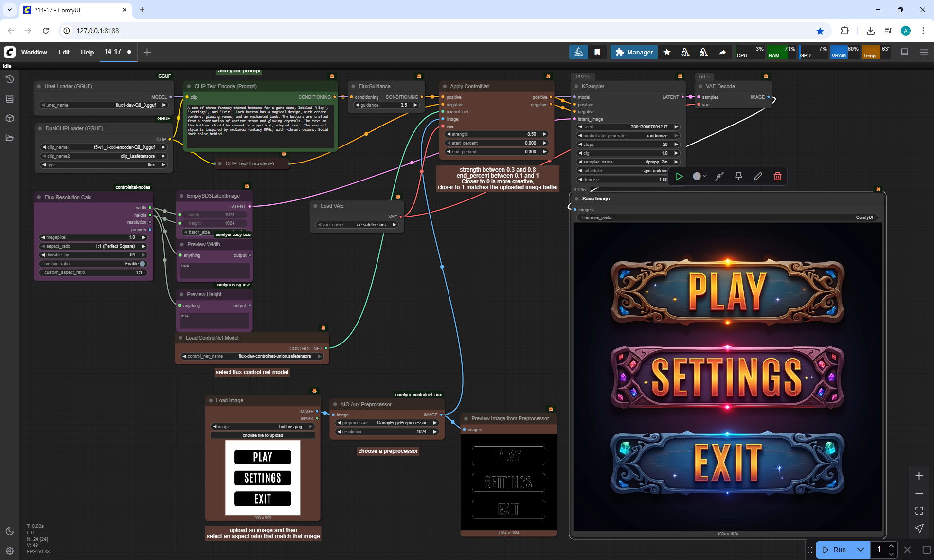Toggle the custom_ratio Enable switch
This screenshot has height=560, width=934.
pos(142,264)
